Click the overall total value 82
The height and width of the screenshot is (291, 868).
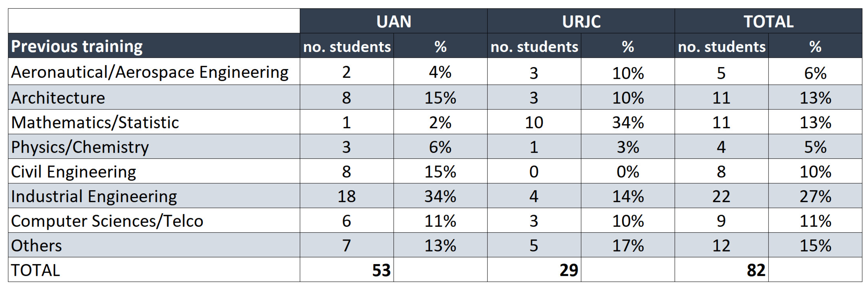click(x=756, y=270)
